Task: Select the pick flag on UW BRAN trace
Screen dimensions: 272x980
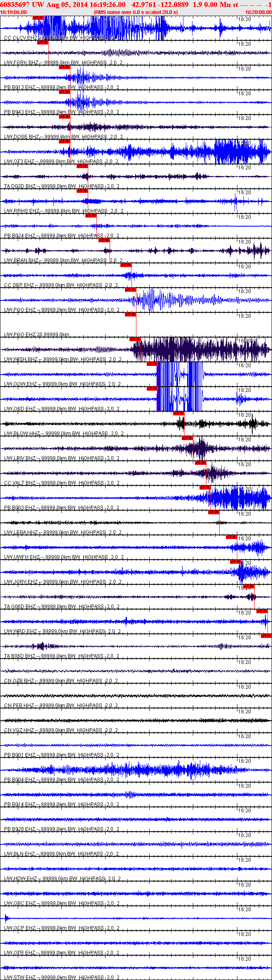Action: (104, 240)
